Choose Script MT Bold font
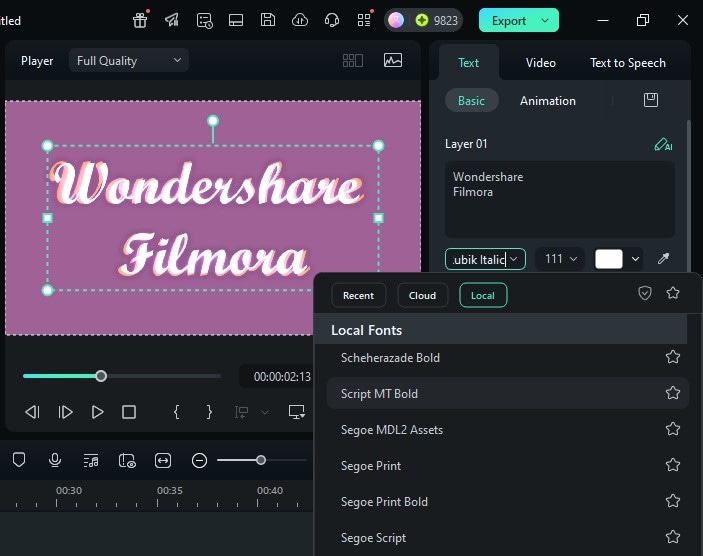The height and width of the screenshot is (556, 703). pos(508,393)
